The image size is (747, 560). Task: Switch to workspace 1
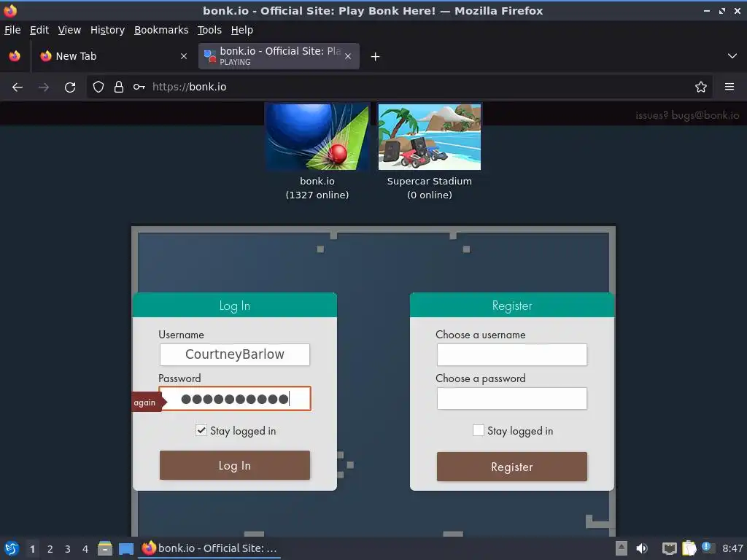[x=32, y=549]
